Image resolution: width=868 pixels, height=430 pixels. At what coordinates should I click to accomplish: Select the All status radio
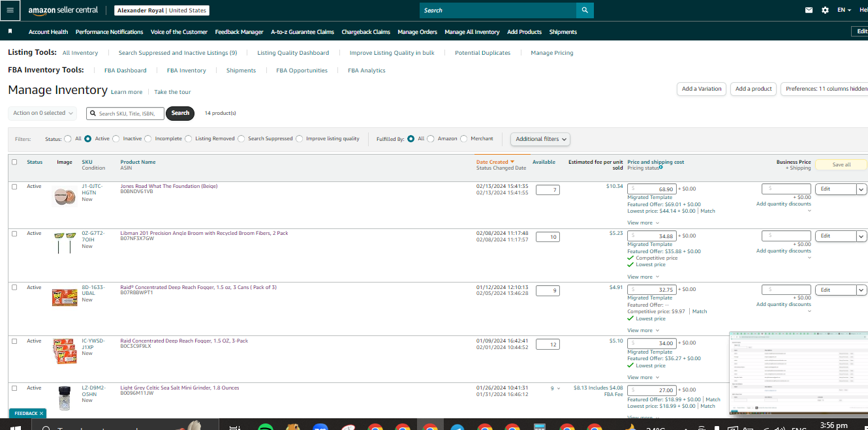click(x=68, y=138)
